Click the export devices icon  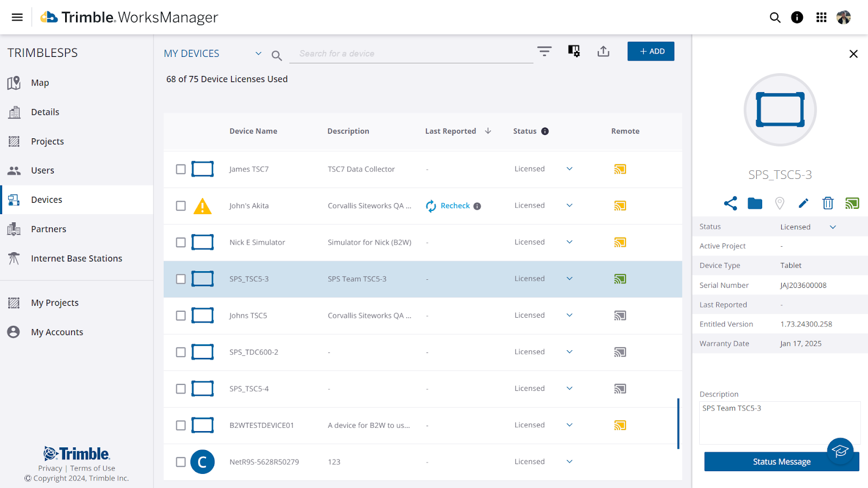point(603,51)
